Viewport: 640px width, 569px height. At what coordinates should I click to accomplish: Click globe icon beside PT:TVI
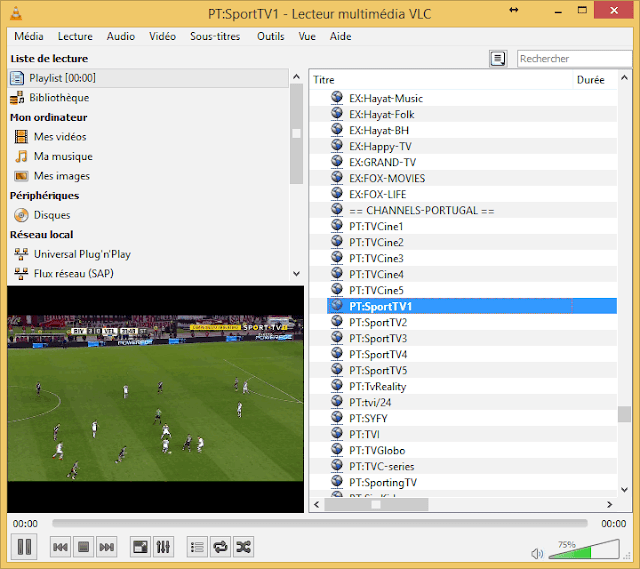tap(337, 433)
